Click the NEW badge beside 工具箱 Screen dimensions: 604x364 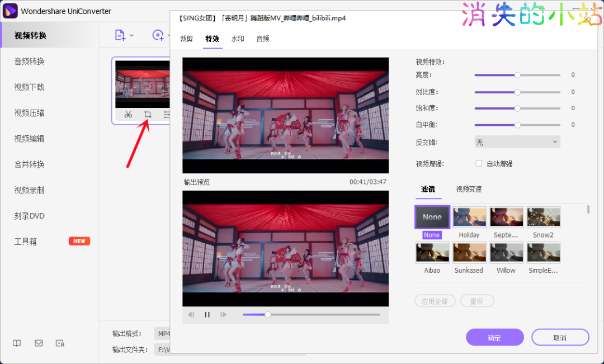click(x=79, y=241)
